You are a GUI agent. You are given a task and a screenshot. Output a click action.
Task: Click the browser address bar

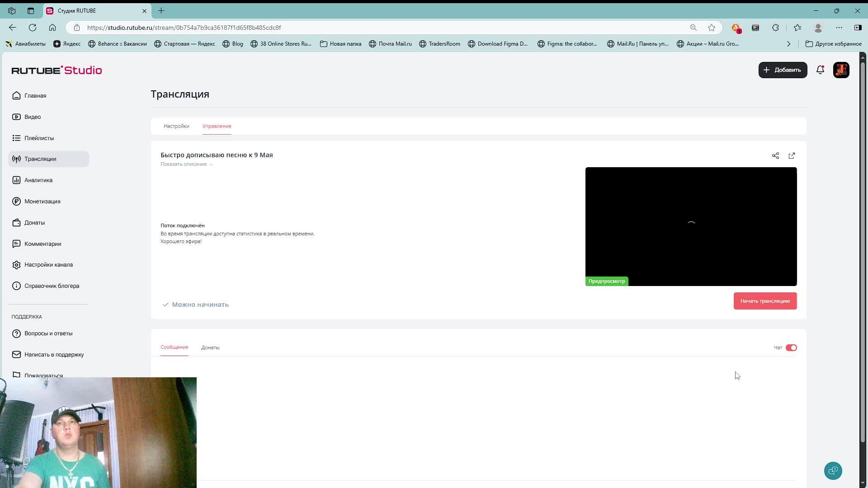[x=362, y=28]
